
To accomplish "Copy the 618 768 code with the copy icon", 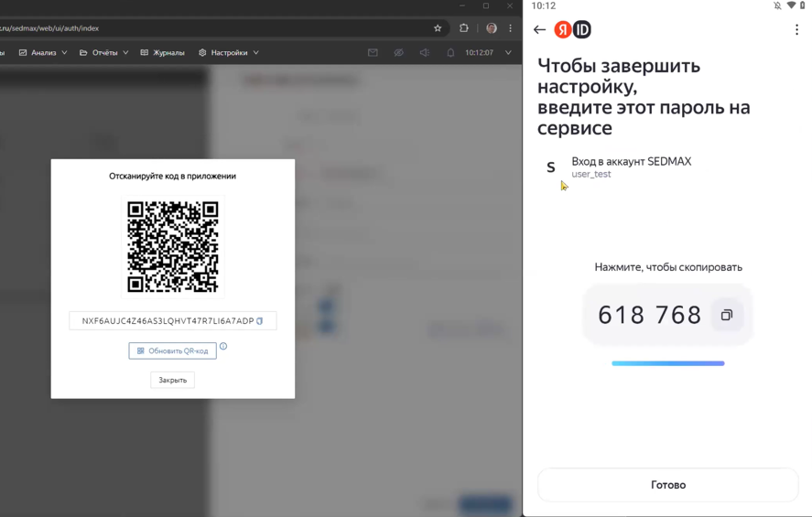I will [x=727, y=315].
